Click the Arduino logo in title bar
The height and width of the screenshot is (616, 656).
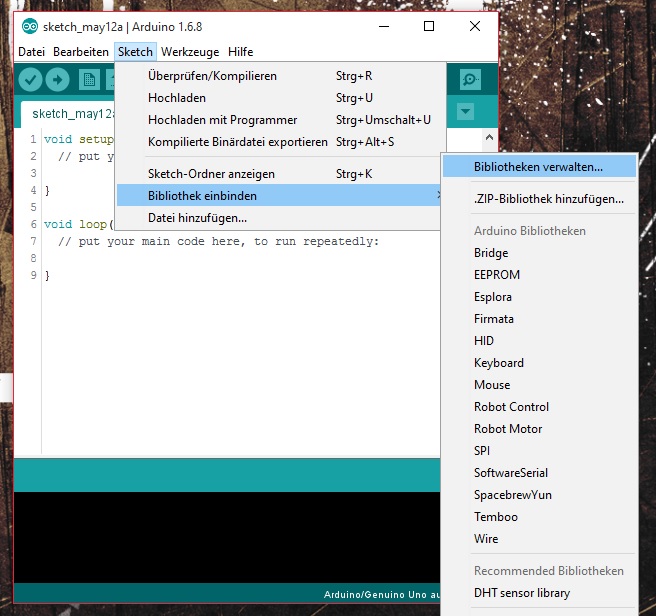[x=30, y=27]
